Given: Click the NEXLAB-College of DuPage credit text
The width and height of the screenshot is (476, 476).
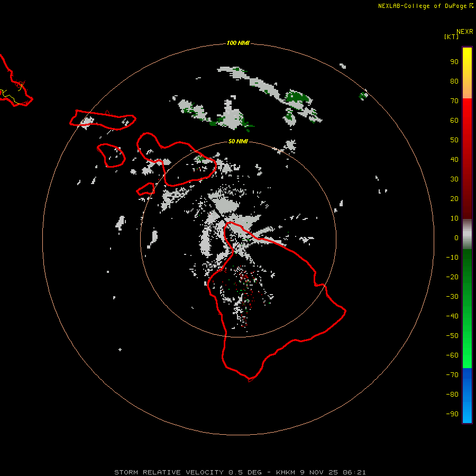Looking at the screenshot, I should [422, 6].
